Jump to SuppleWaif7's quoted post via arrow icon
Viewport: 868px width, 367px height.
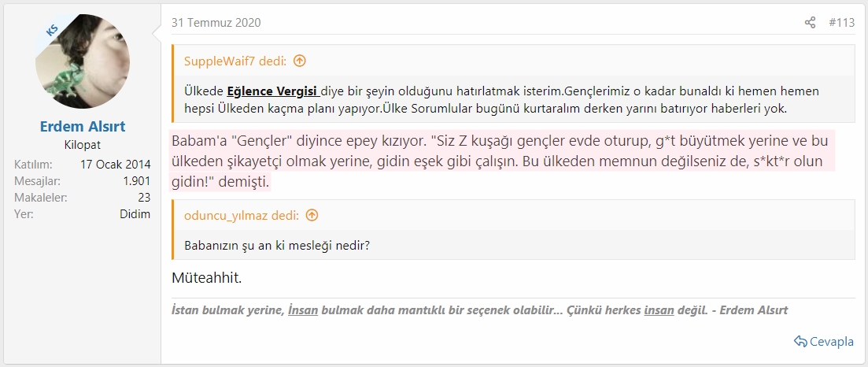[300, 61]
